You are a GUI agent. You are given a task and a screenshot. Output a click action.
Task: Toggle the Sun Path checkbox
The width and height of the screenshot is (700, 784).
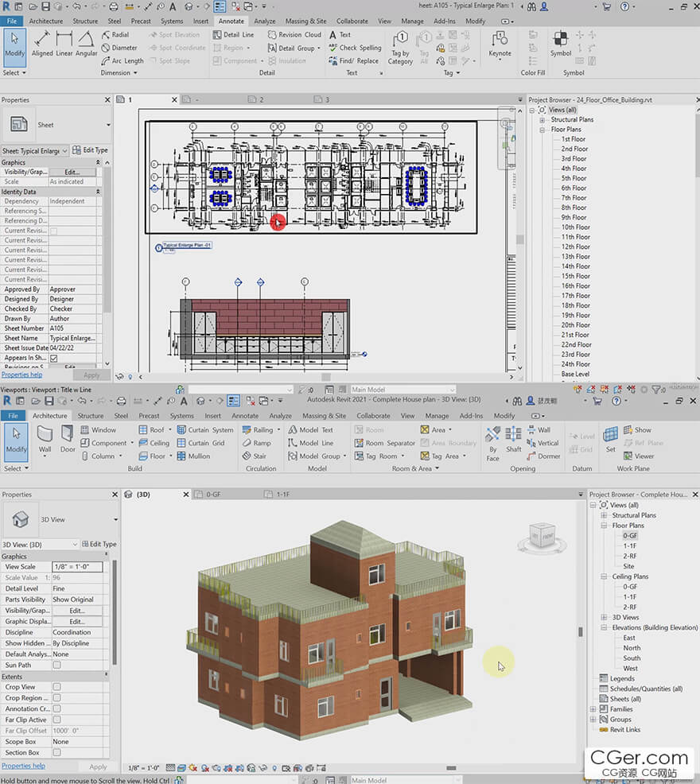click(56, 665)
